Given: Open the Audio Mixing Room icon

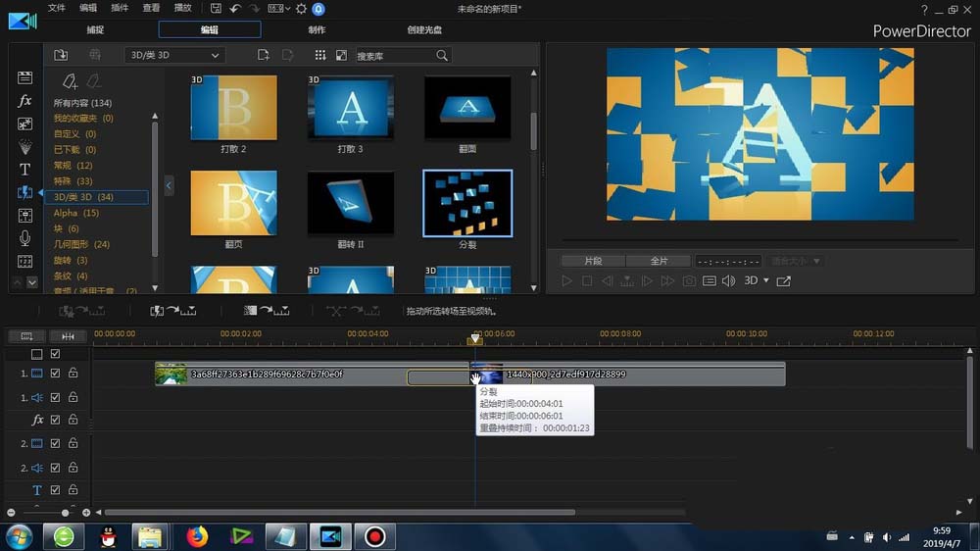Looking at the screenshot, I should [x=25, y=216].
